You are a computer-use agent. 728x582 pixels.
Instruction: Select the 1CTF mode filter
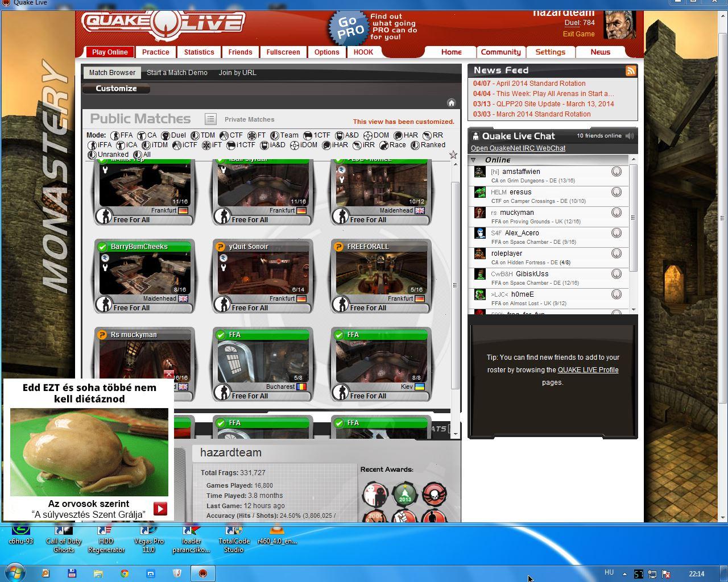pyautogui.click(x=317, y=135)
